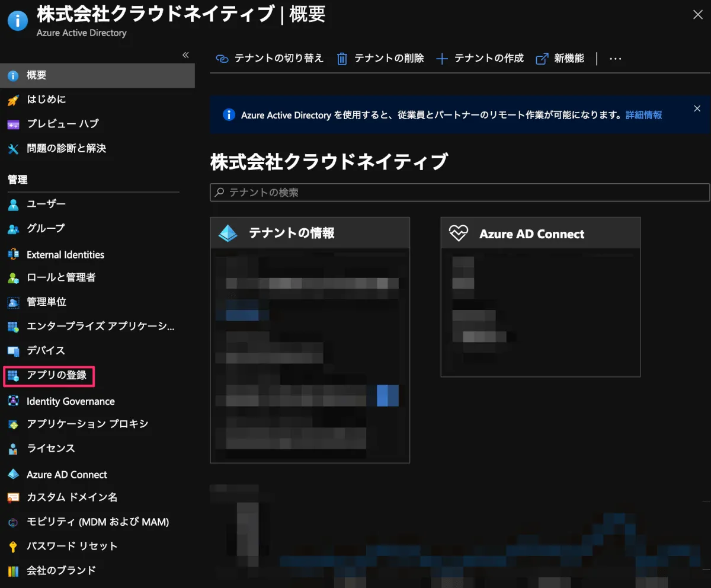Click the key icon for パスワード リセット
Image resolution: width=711 pixels, height=588 pixels.
[x=13, y=547]
